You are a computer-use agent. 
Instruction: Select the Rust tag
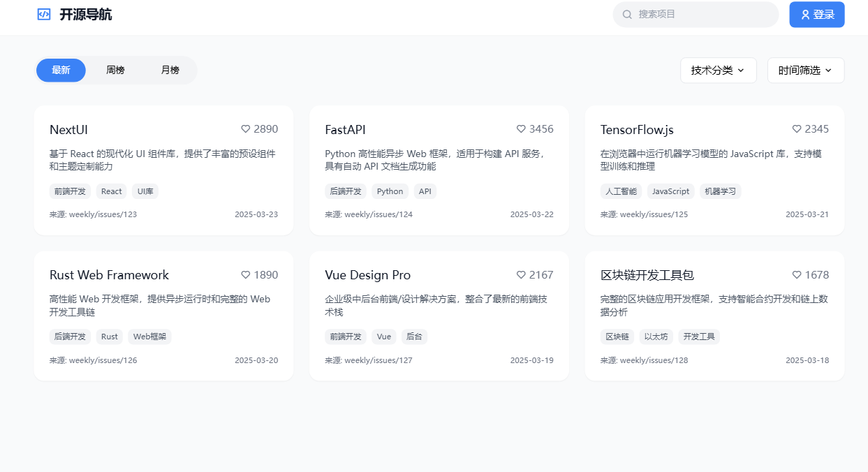coord(110,337)
